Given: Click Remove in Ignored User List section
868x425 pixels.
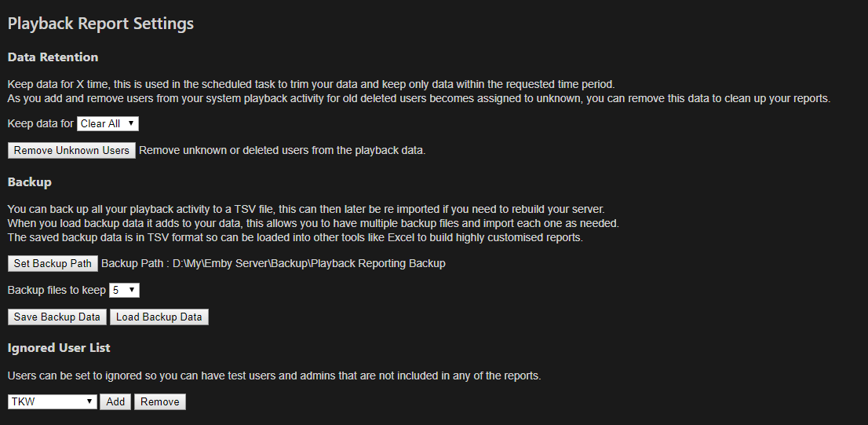Looking at the screenshot, I should (159, 401).
